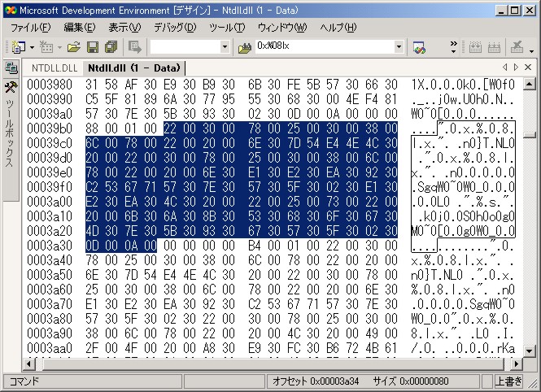
Task: Open the rightmost toolbar options arrow
Action: pyautogui.click(x=531, y=51)
